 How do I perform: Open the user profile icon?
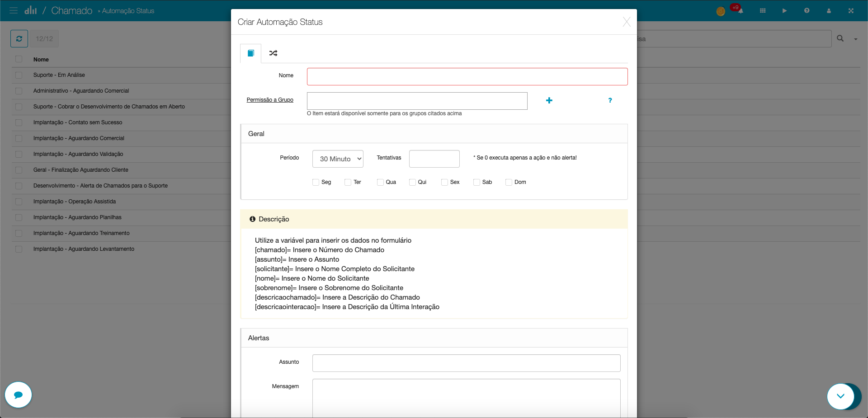(829, 10)
